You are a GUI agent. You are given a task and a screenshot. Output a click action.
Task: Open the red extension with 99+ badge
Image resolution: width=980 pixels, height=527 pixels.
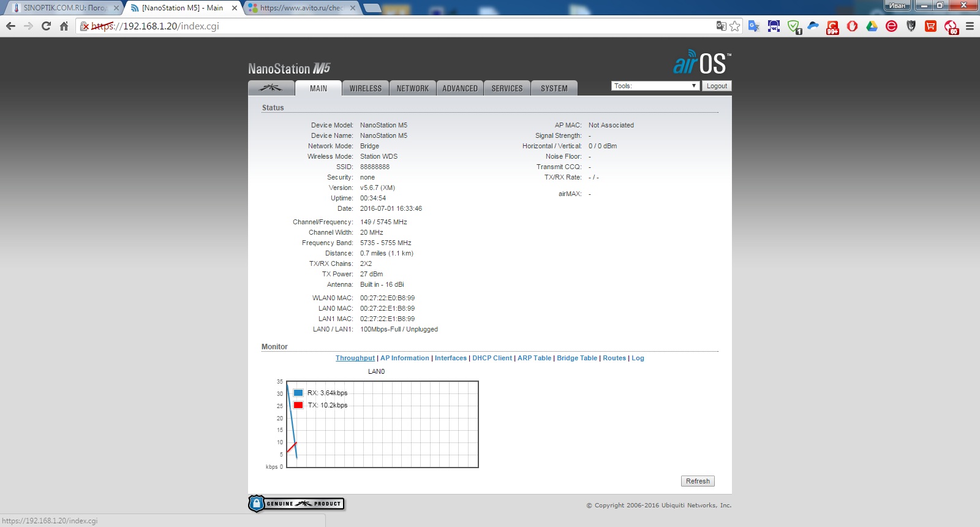[x=833, y=27]
